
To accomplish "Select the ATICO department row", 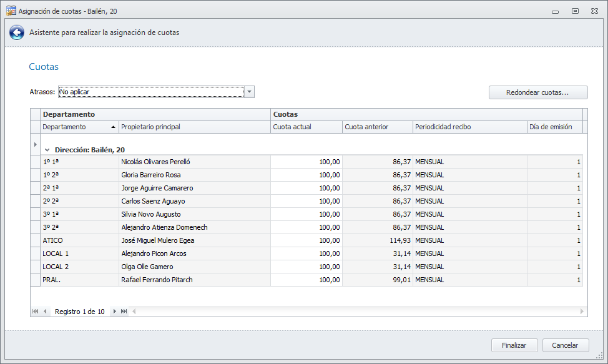I will click(79, 240).
